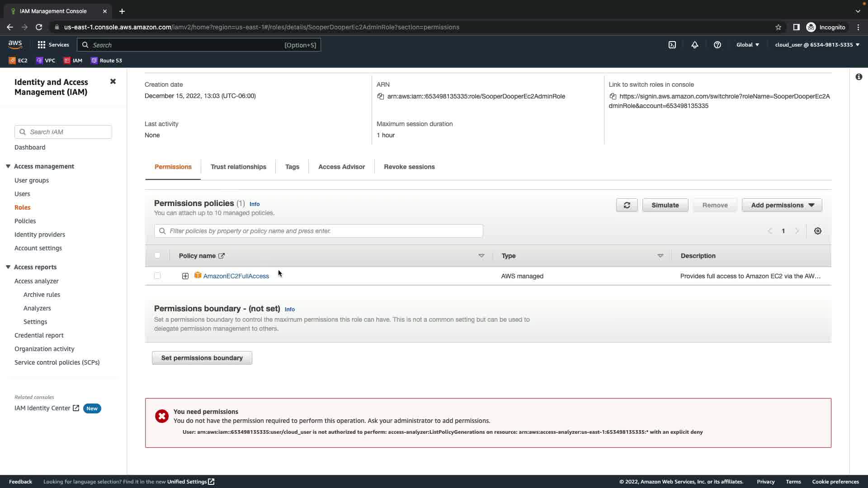Screen dimensions: 868x488
Task: Copy the switch roles console link
Action: point(613,96)
